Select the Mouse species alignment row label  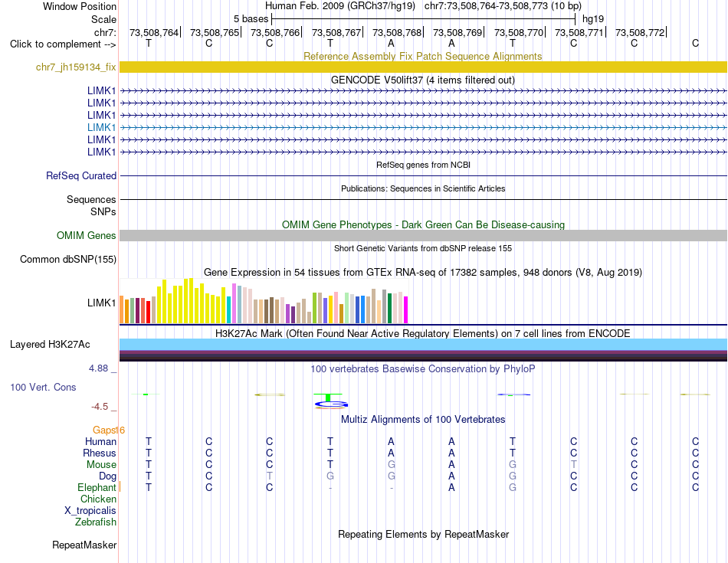[x=101, y=465]
